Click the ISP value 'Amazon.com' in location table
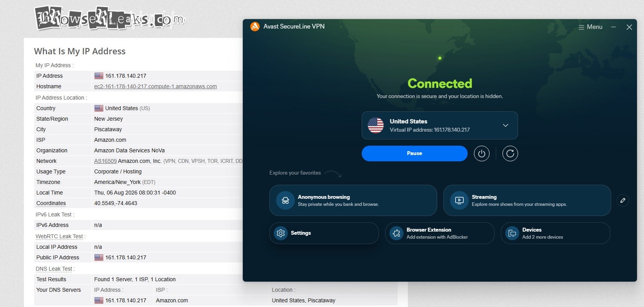 pos(110,140)
